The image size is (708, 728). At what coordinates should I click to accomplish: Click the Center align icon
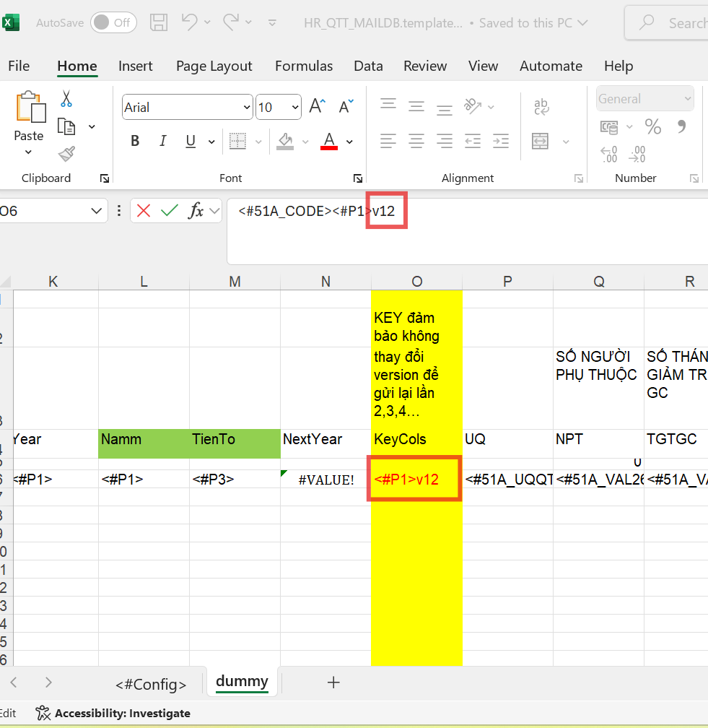coord(416,141)
